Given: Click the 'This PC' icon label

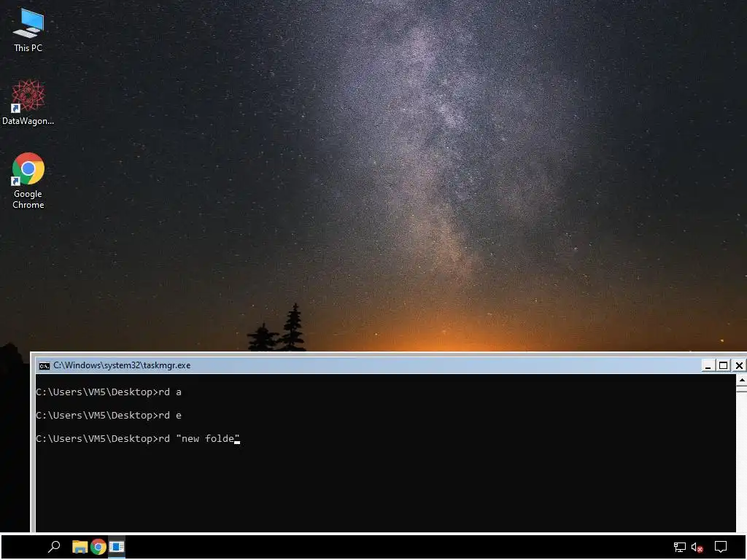Looking at the screenshot, I should 28,48.
